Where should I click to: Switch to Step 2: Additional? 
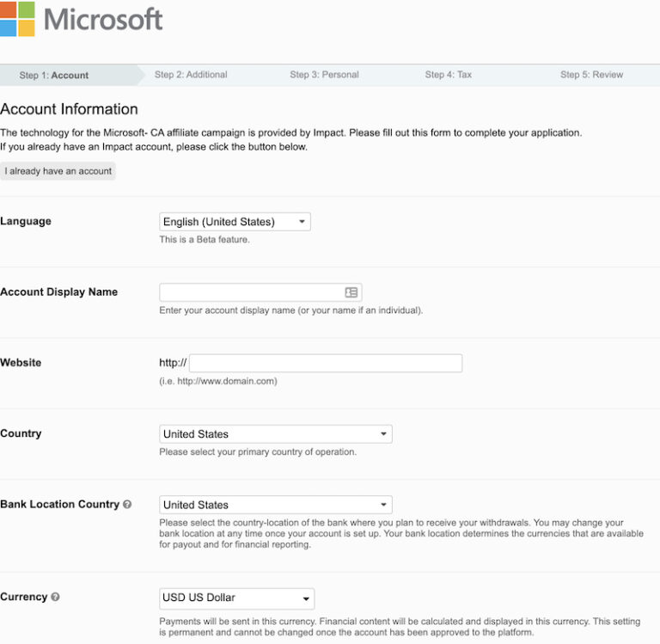(x=191, y=75)
